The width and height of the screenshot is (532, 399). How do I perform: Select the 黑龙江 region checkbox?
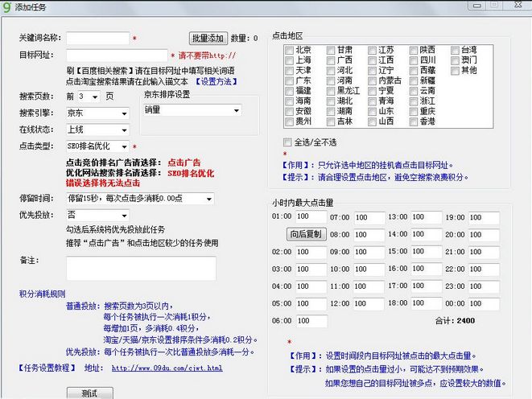[330, 91]
